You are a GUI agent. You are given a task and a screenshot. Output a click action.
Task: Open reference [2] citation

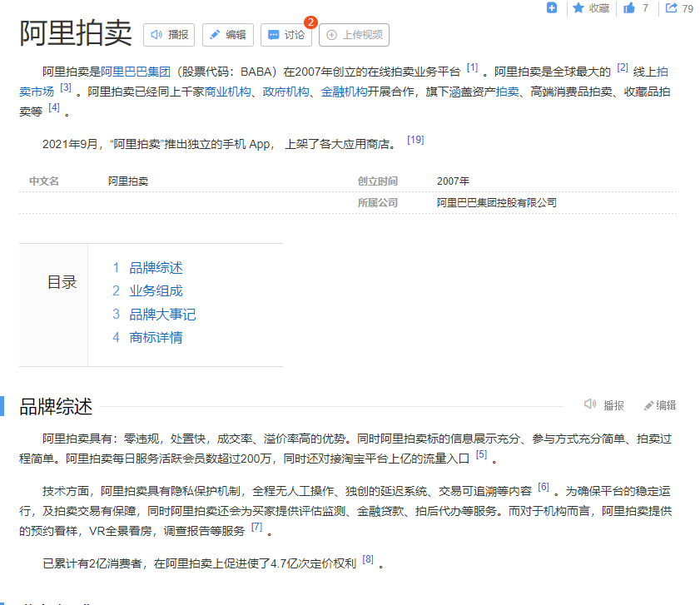pyautogui.click(x=623, y=68)
